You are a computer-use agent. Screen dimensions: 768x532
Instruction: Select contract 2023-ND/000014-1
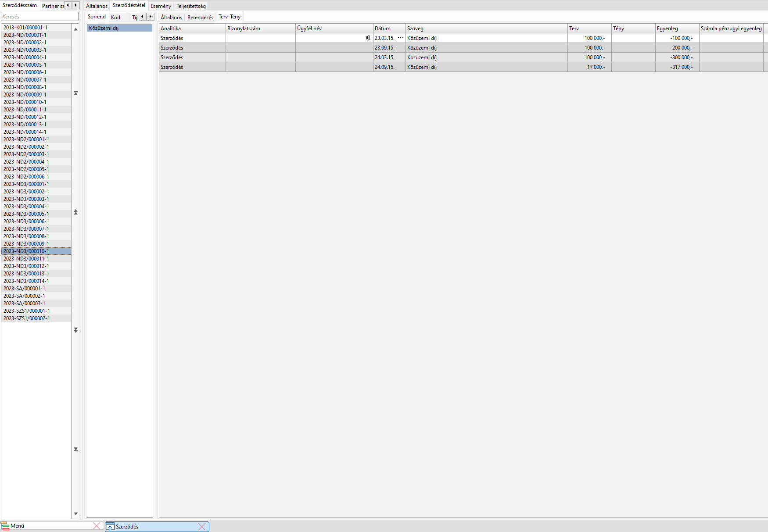36,132
